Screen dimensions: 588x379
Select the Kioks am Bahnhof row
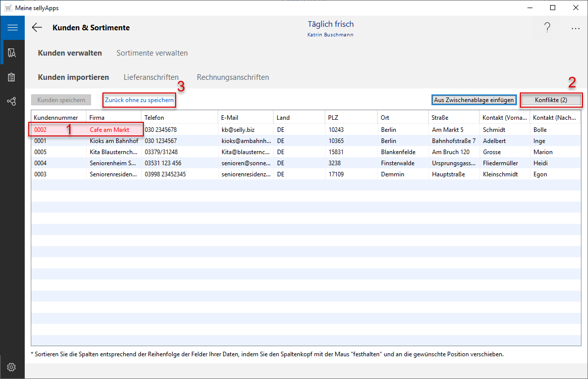click(x=114, y=141)
